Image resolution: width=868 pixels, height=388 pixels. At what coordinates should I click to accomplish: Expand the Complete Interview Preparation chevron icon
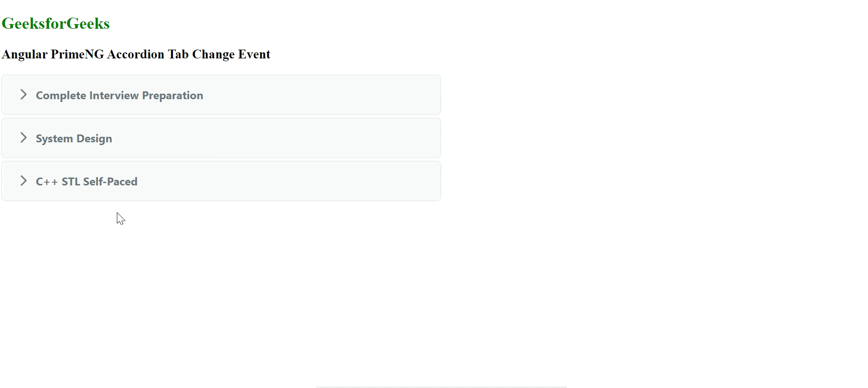pos(24,95)
